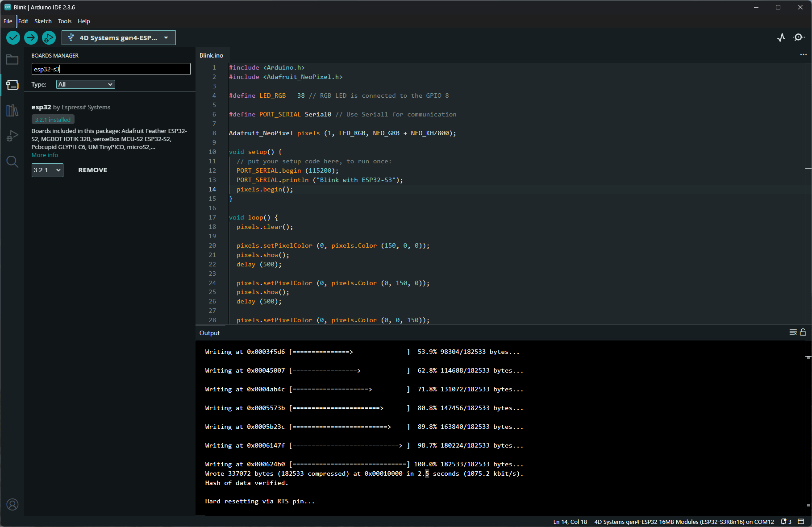This screenshot has width=812, height=527.
Task: Close the Arduino IDE window
Action: 800,7
